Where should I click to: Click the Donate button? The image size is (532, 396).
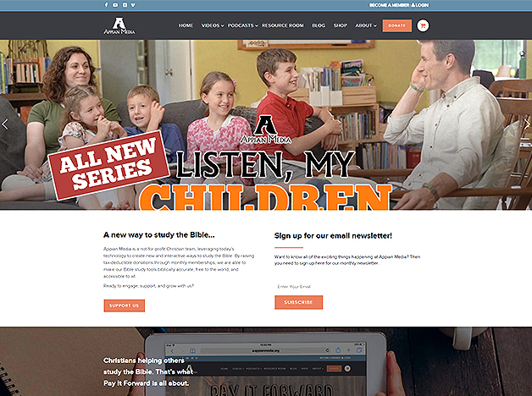pos(397,25)
